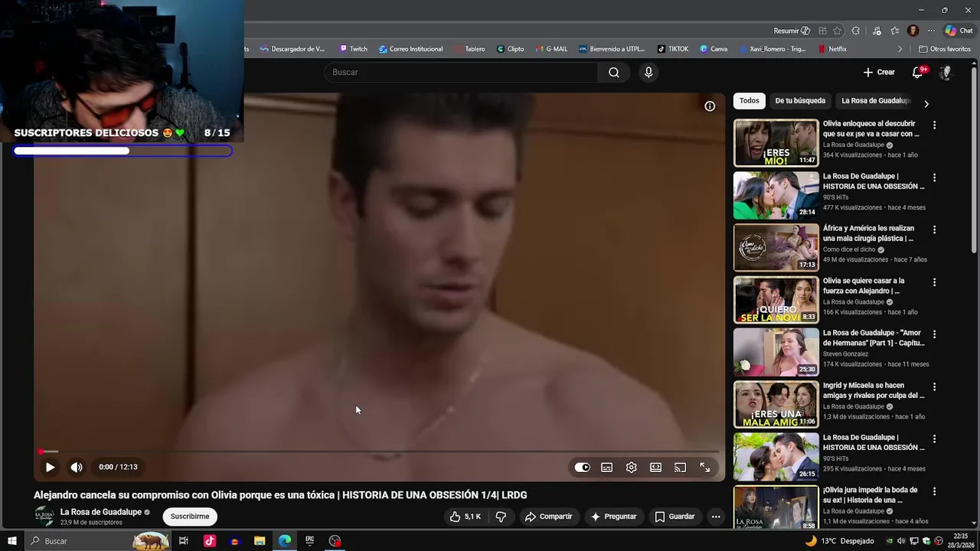Open options for Olivia enloquece al descubrir video
Image resolution: width=980 pixels, height=551 pixels.
point(934,125)
